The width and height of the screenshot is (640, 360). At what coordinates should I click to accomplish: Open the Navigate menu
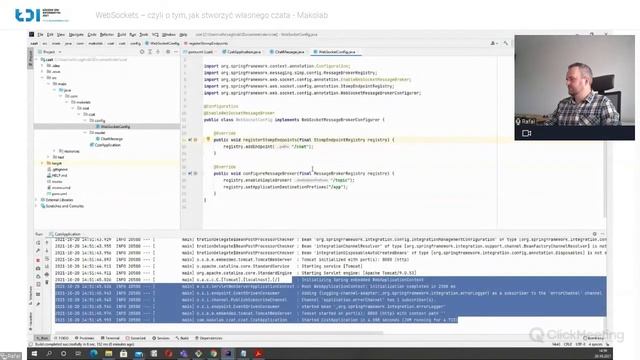coord(76,35)
